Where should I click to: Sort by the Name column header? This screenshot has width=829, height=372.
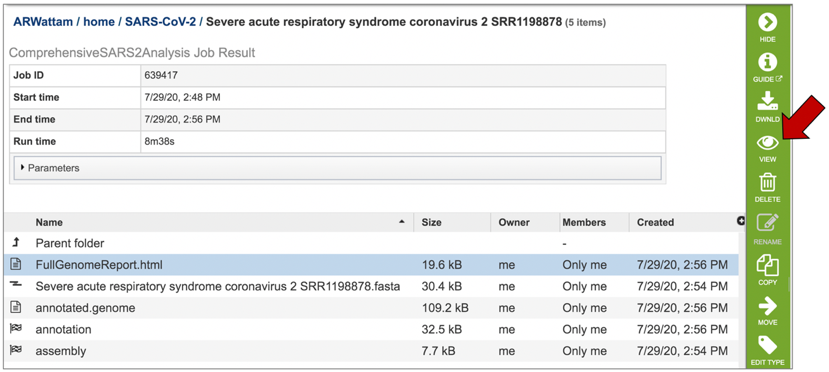coord(49,222)
